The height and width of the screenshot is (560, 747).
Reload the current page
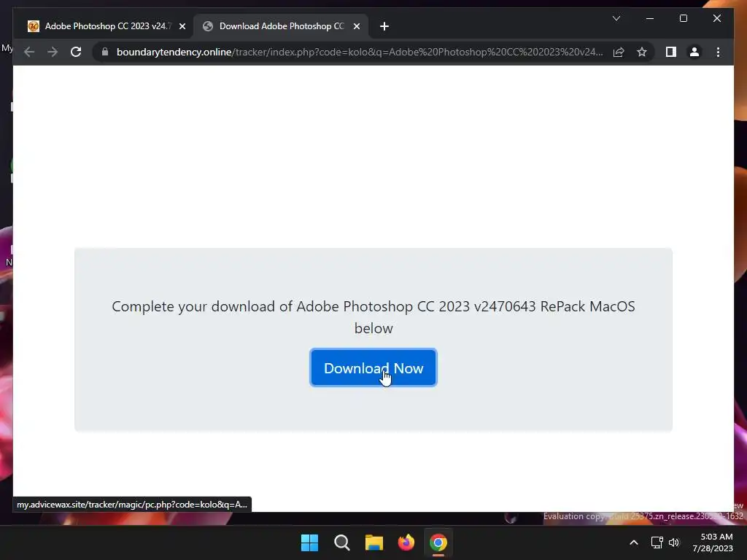[76, 52]
